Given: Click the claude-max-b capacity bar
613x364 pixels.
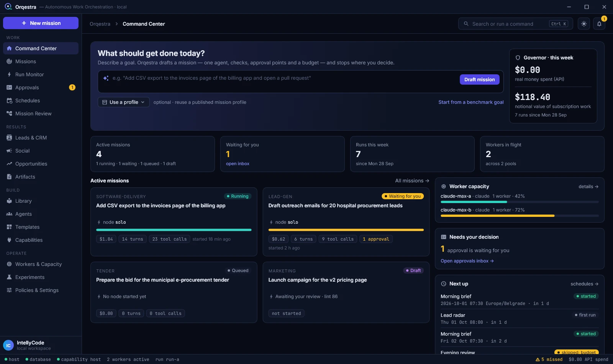Looking at the screenshot, I should click(x=520, y=216).
